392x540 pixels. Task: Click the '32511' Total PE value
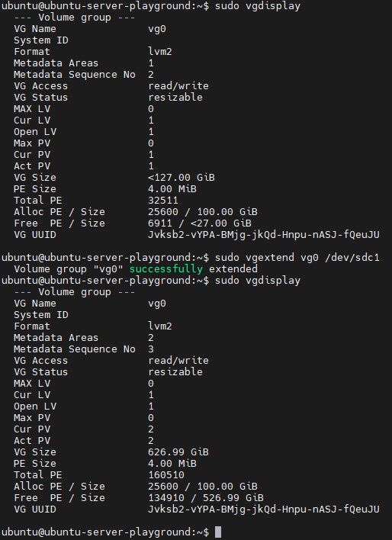coord(163,200)
